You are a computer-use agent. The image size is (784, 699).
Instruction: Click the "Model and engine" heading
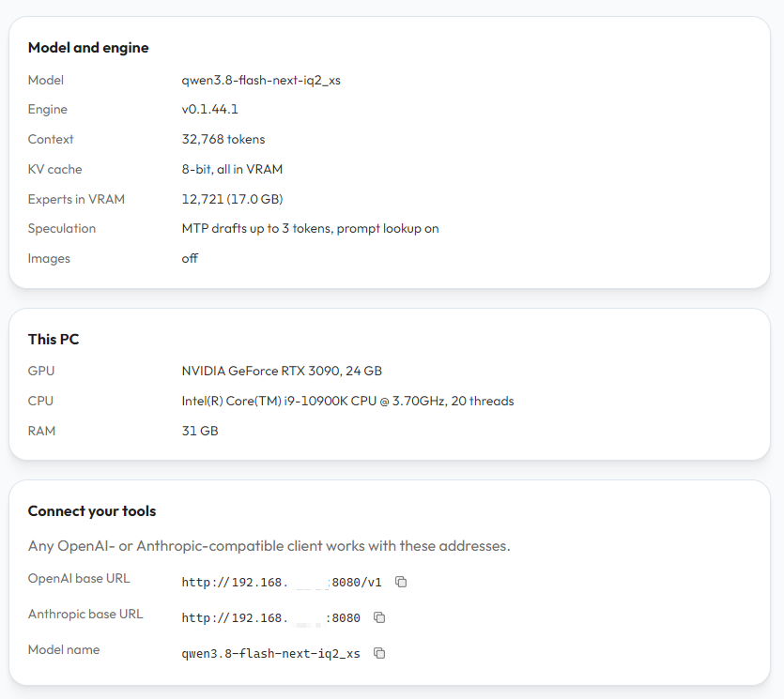pyautogui.click(x=88, y=48)
